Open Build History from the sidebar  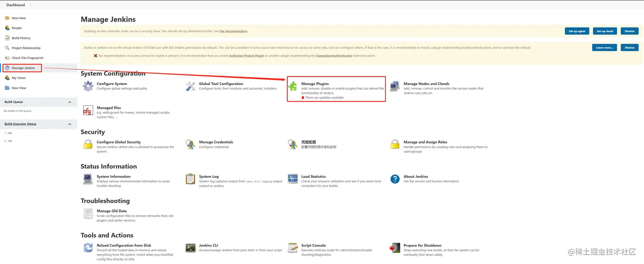coord(21,38)
